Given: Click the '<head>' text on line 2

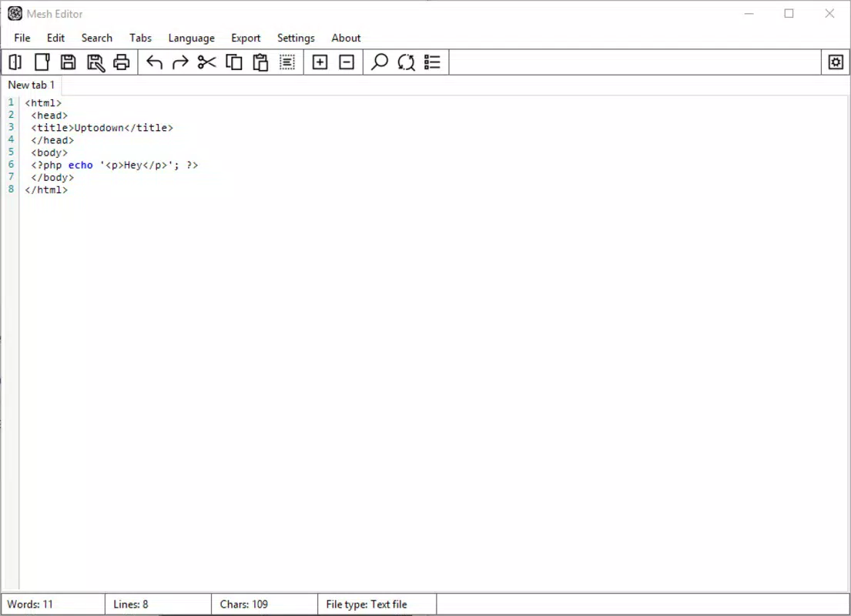Looking at the screenshot, I should [x=49, y=115].
